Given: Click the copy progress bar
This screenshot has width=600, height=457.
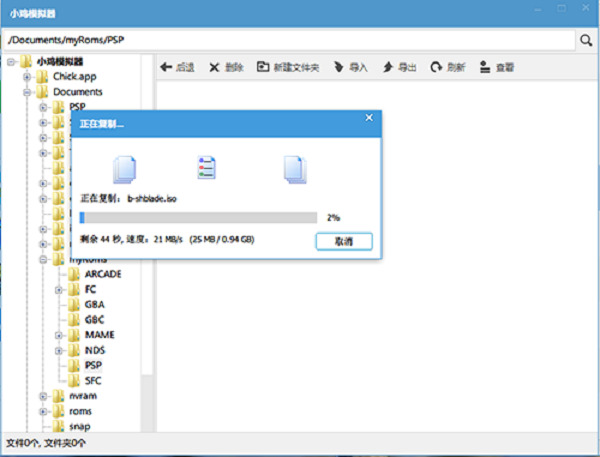Looking at the screenshot, I should [198, 217].
